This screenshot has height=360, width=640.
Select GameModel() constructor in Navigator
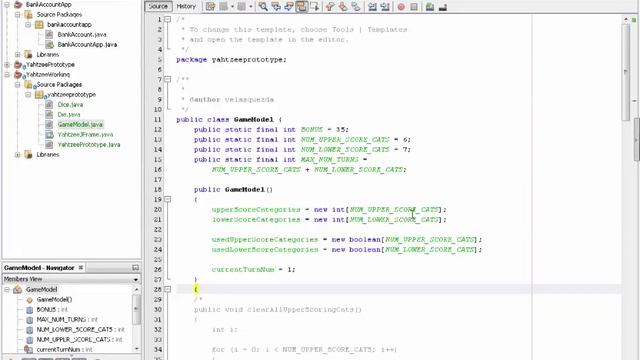pos(54,300)
